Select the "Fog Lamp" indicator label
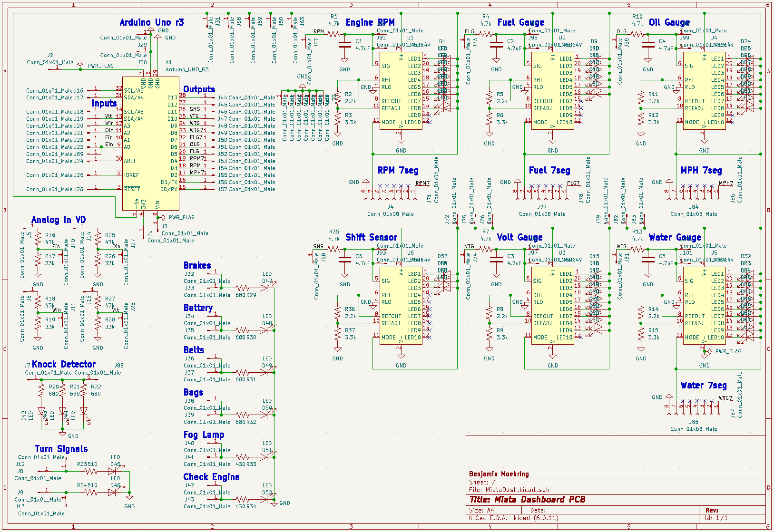Screen dimensions: 774x532 [x=204, y=435]
